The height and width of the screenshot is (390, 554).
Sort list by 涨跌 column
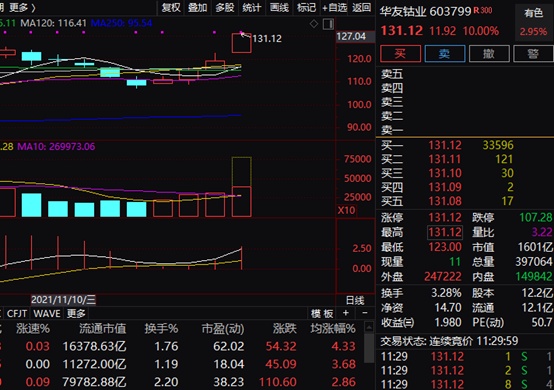[x=284, y=329]
